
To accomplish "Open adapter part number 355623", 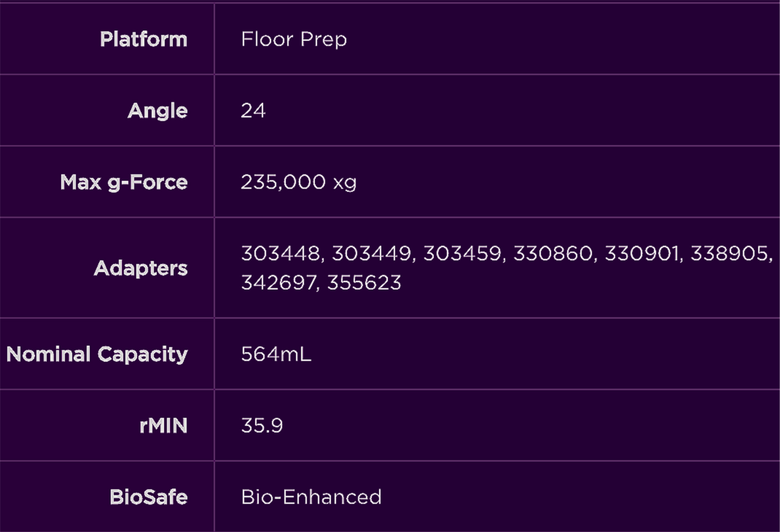I will (364, 283).
